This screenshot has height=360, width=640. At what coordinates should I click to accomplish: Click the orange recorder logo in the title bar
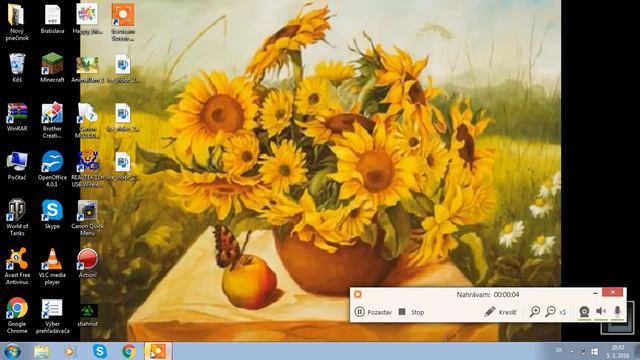tap(358, 294)
